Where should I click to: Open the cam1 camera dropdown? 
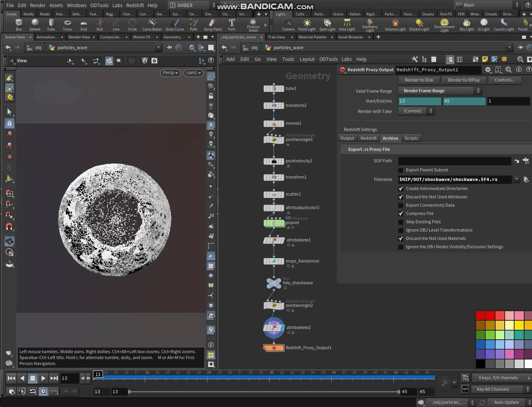[194, 73]
